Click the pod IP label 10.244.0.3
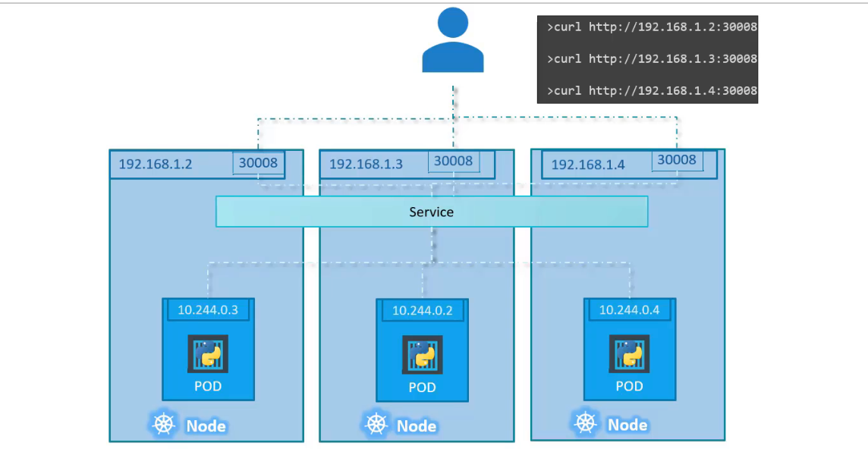The height and width of the screenshot is (449, 868). tap(208, 309)
